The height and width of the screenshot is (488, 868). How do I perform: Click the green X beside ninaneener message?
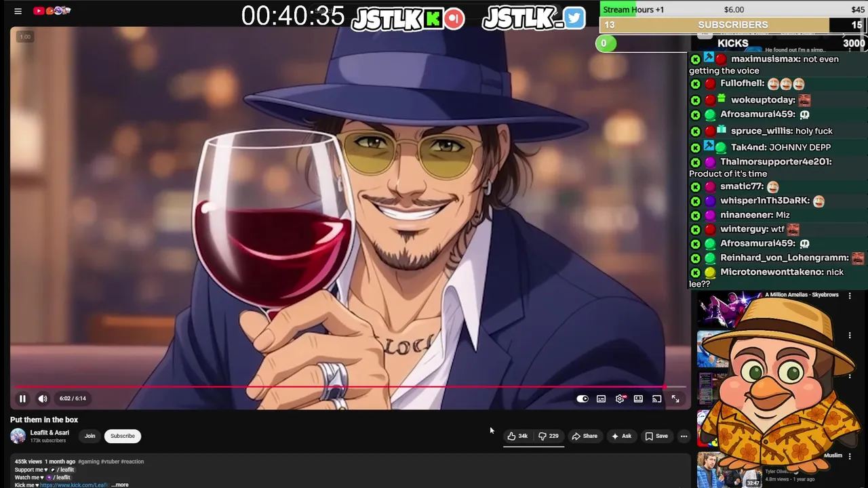(695, 216)
